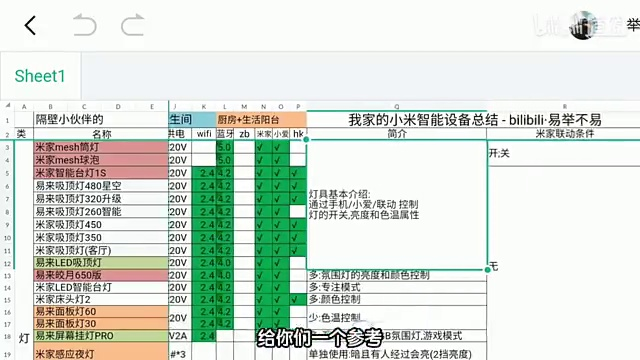Click the title '我家的小米智能设备总结' cell
640x360 pixels.
[x=473, y=120]
